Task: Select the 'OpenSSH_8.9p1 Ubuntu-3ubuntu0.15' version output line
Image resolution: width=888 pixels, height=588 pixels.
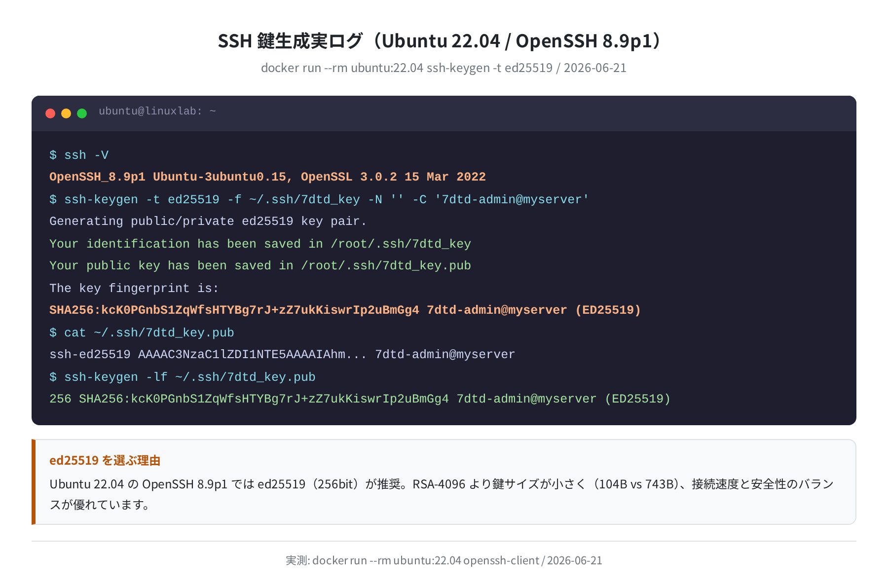Action: 267,177
